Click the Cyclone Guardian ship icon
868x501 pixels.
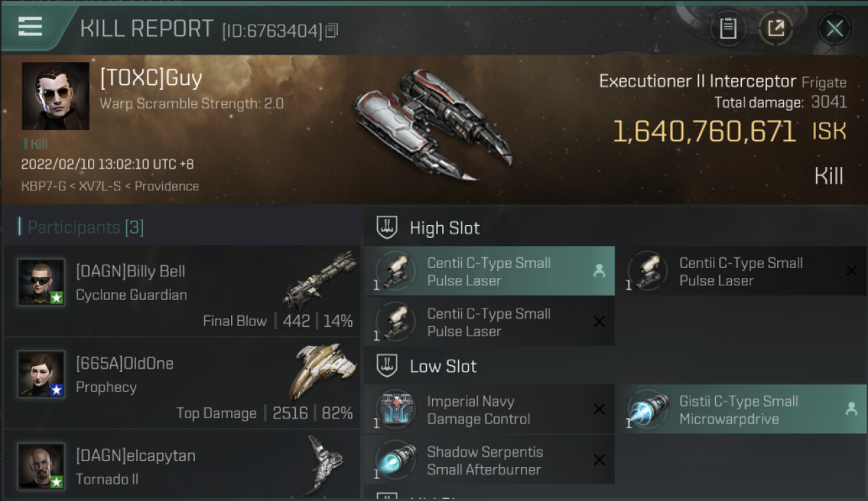coord(319,279)
